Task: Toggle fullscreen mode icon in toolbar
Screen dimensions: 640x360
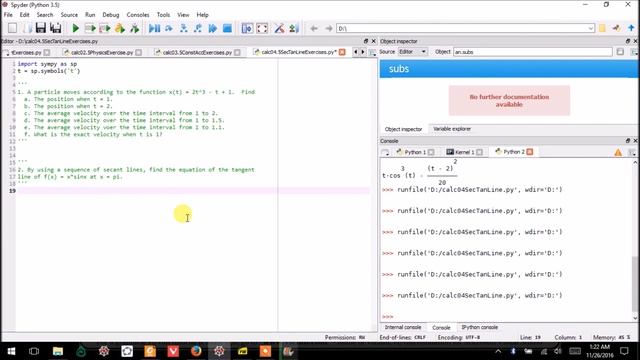Action: pos(262,28)
